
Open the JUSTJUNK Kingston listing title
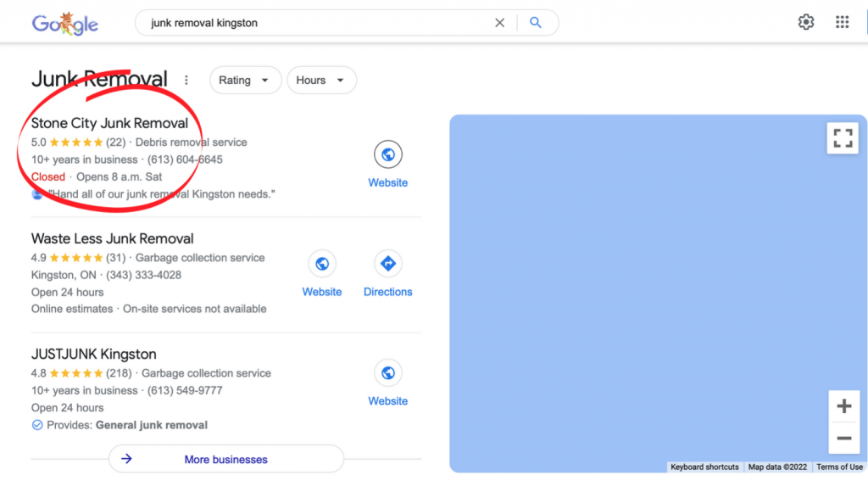[93, 354]
